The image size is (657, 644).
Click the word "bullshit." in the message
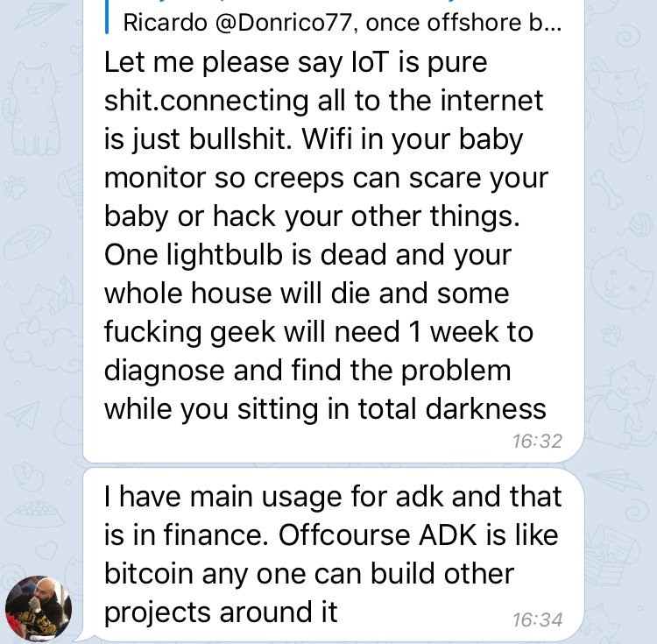point(241,139)
